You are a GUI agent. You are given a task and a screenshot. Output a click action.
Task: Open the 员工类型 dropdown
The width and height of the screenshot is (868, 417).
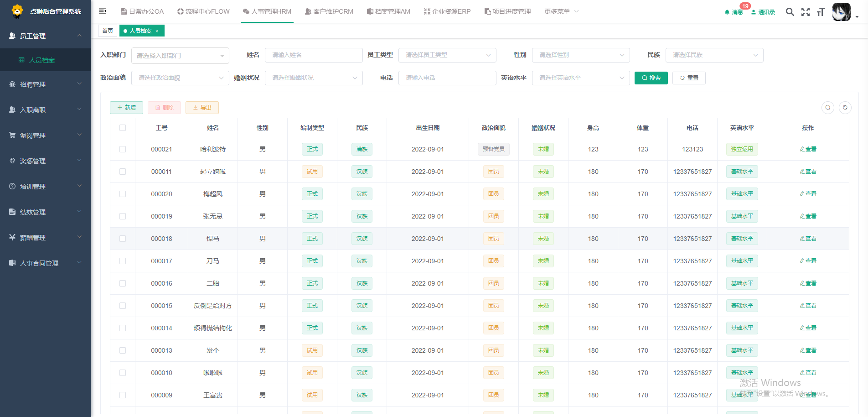click(x=447, y=55)
